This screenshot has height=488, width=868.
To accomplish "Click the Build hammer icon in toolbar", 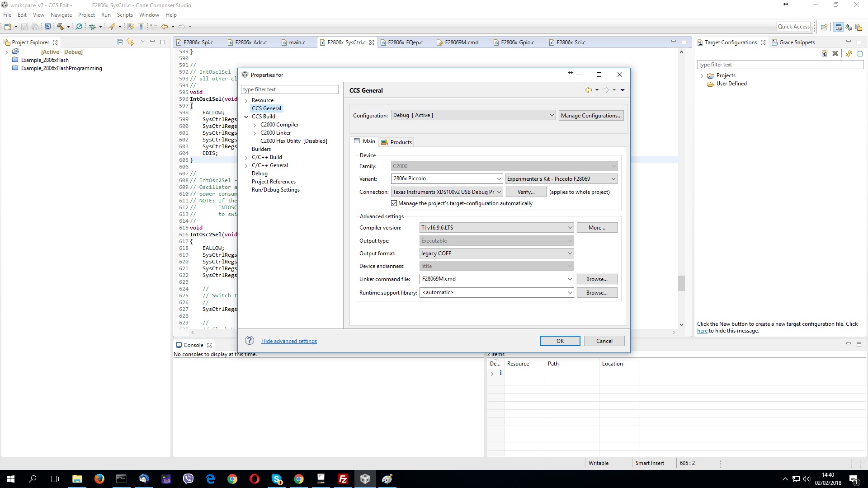I will (60, 27).
